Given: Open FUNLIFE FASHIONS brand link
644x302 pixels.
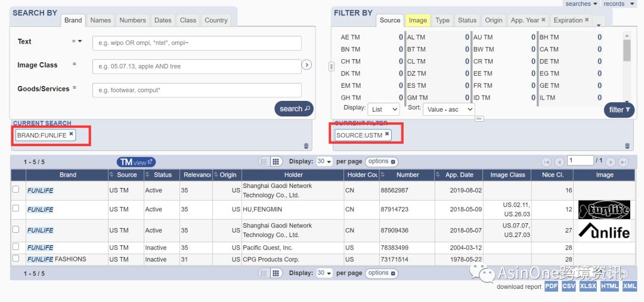Looking at the screenshot, I should click(57, 259).
